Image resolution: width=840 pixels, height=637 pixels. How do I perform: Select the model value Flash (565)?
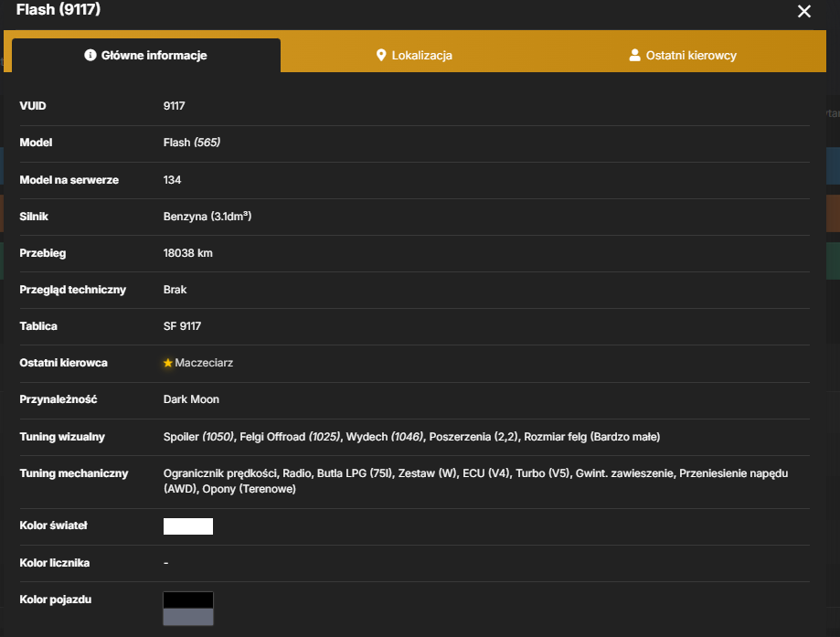point(192,142)
